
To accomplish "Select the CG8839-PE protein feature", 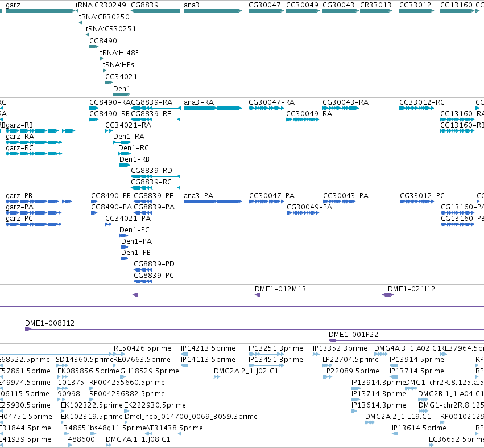I will point(143,202).
